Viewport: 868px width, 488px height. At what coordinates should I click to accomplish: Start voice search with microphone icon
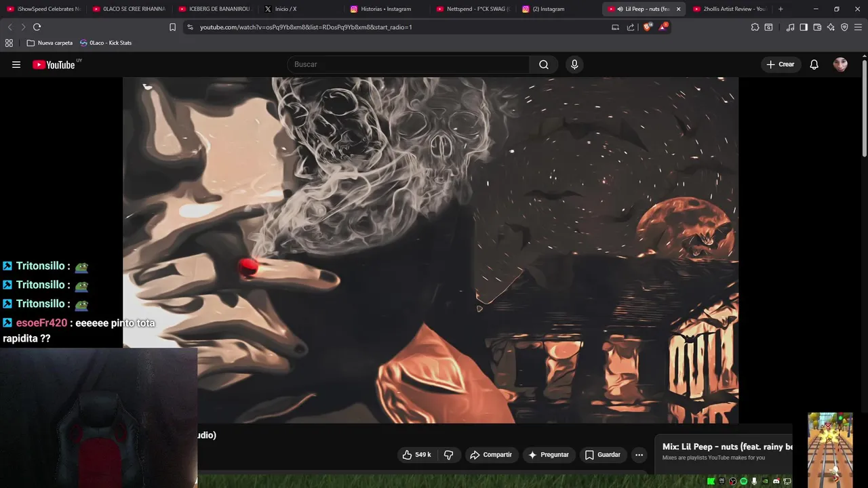click(574, 64)
